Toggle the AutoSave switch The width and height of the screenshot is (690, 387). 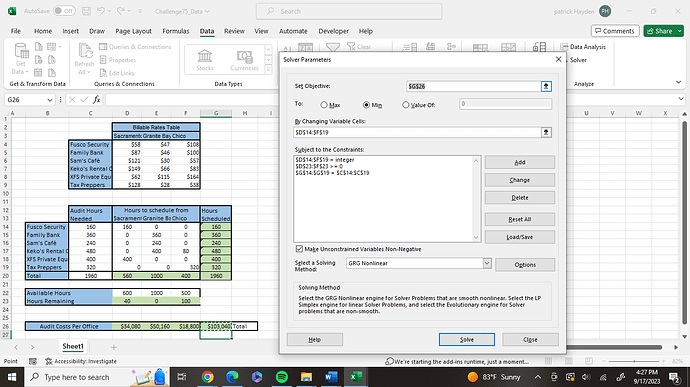click(64, 11)
